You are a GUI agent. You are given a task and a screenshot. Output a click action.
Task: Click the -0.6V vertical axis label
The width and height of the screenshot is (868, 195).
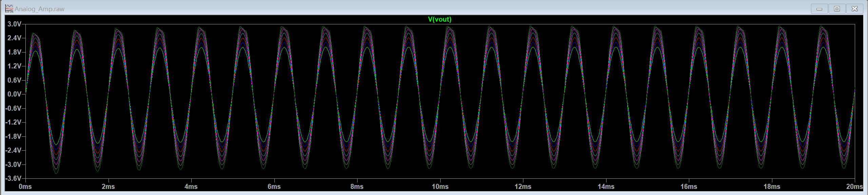coord(14,108)
